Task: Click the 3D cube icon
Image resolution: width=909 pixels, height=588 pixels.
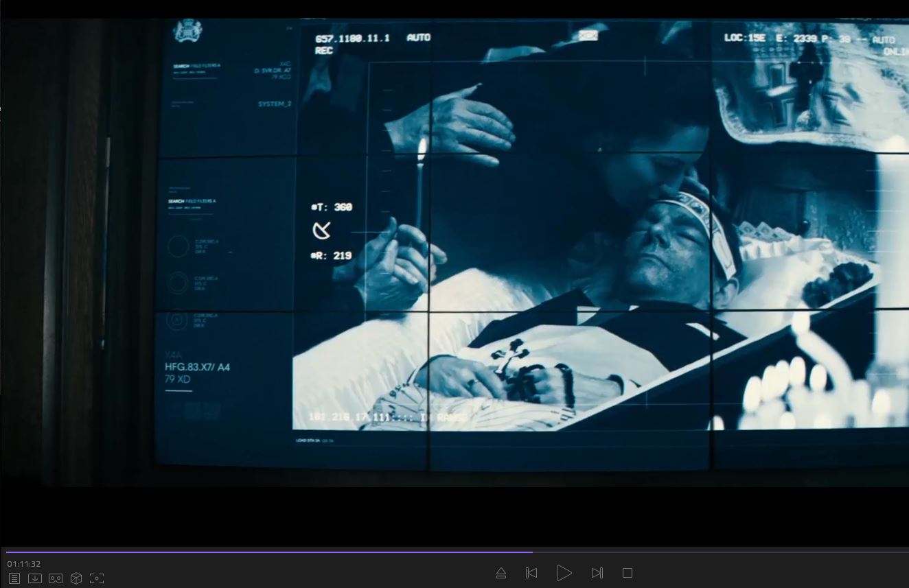Action: [x=76, y=578]
